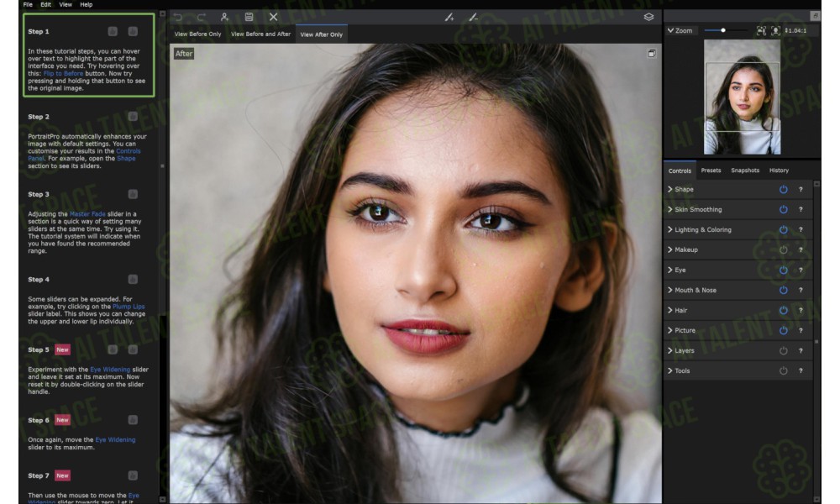Select the brush with minus sign tool
Viewport: 840px width, 504px height.
pos(473,18)
